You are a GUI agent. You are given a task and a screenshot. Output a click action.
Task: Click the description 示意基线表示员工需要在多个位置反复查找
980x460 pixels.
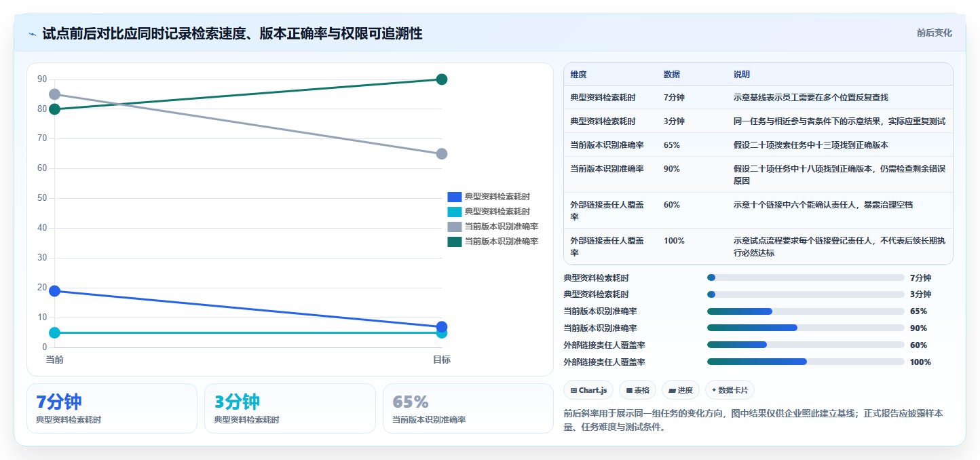(x=811, y=98)
